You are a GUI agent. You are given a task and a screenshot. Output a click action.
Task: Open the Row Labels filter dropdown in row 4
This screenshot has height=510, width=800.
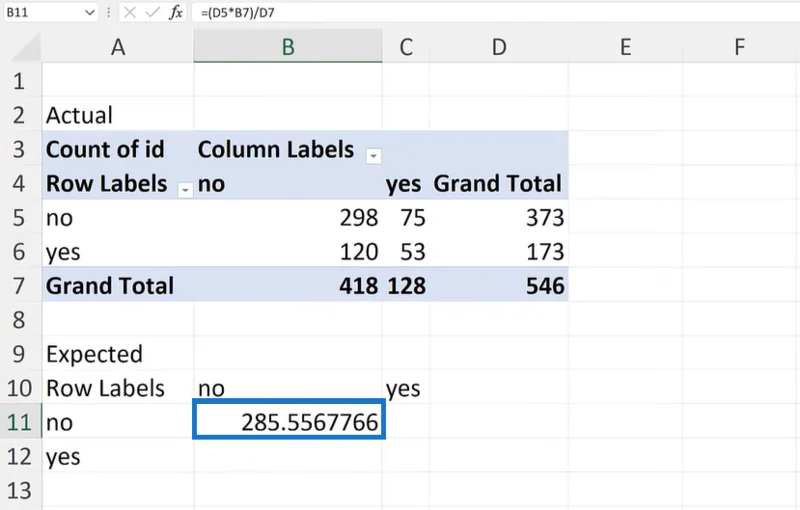tap(185, 190)
